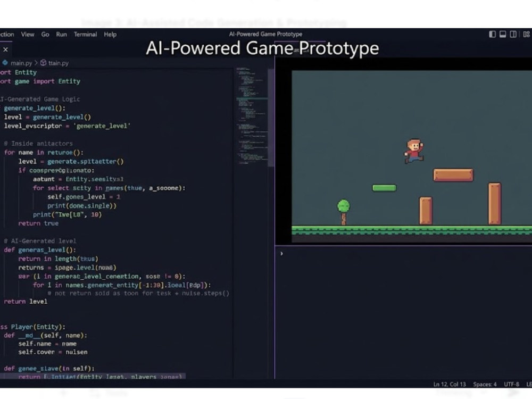Toggle the bottom panel layout icon
Screen dimensions: 532x399
pyautogui.click(x=503, y=34)
